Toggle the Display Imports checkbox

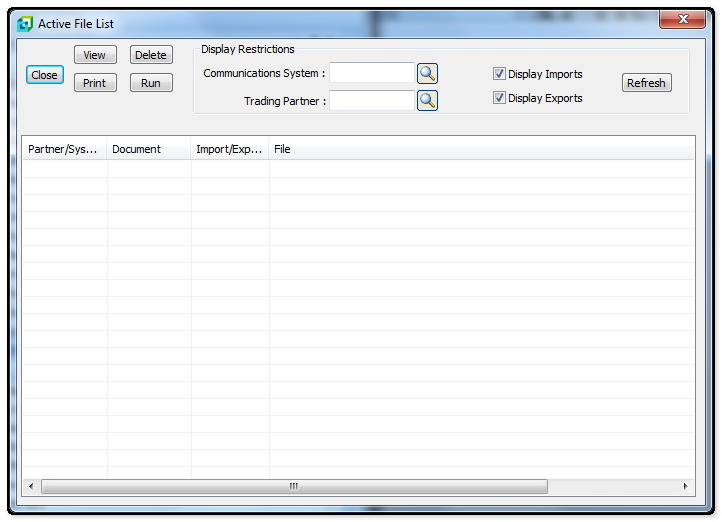click(499, 74)
